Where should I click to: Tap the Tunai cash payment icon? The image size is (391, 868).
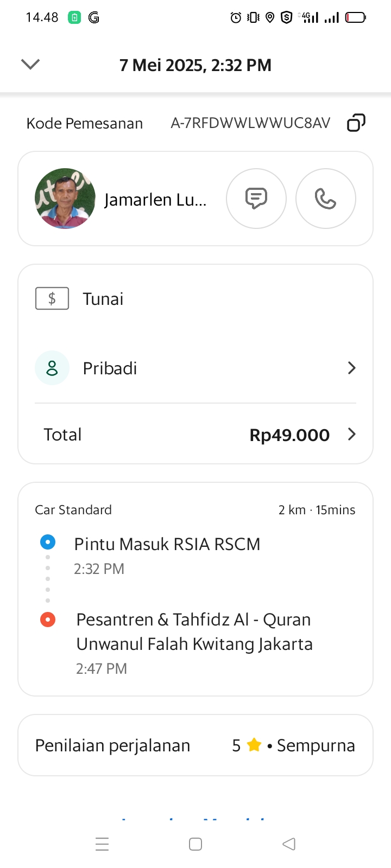pyautogui.click(x=52, y=298)
